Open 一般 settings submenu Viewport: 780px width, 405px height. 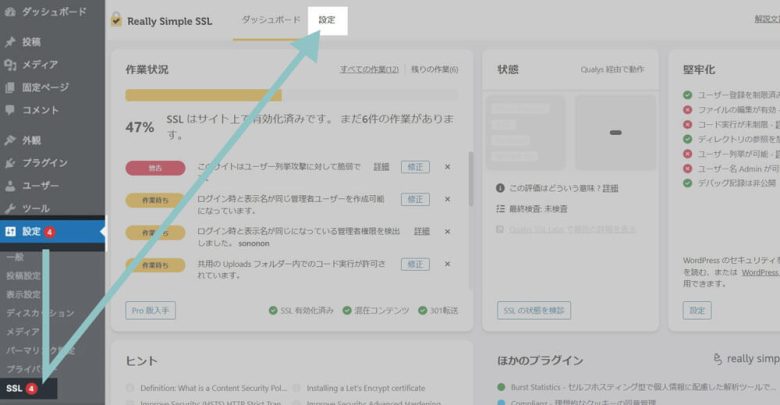(15, 257)
